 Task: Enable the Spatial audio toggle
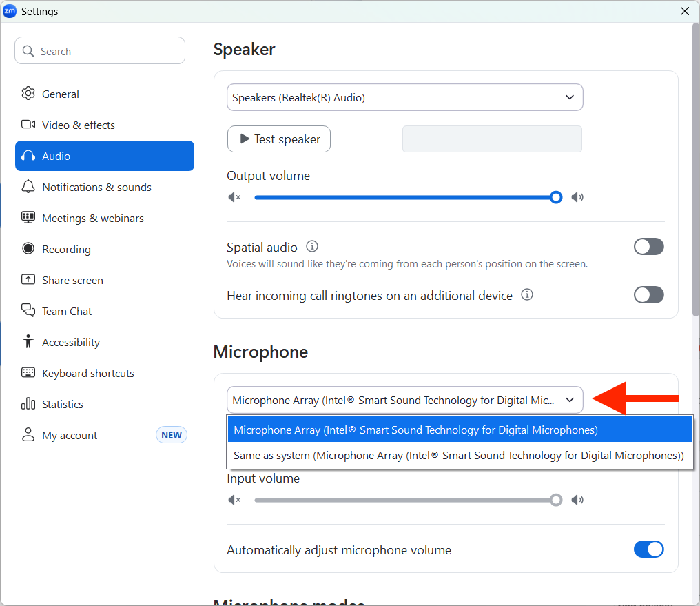coord(648,247)
